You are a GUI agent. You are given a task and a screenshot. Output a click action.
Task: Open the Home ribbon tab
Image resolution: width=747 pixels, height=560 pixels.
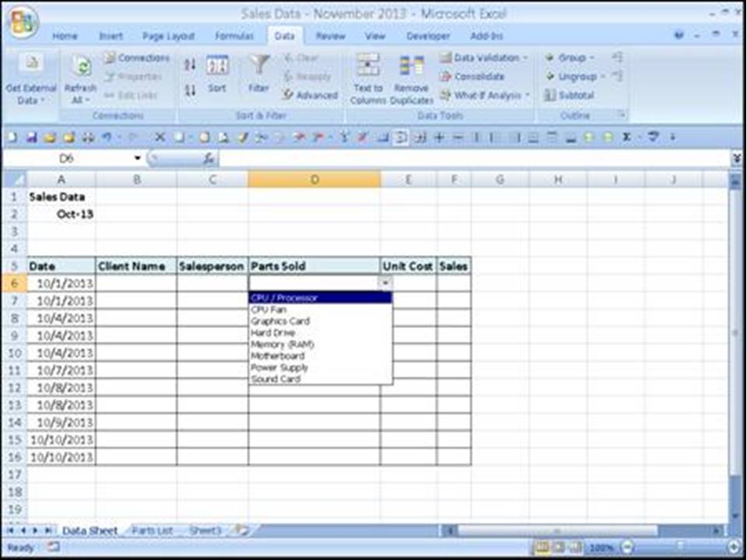[x=65, y=36]
